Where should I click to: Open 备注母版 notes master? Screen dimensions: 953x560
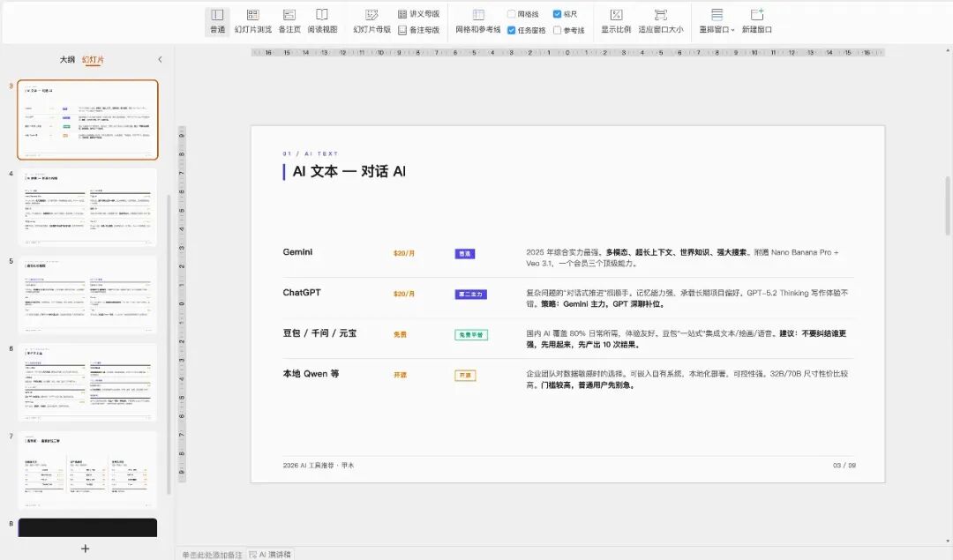pyautogui.click(x=419, y=30)
